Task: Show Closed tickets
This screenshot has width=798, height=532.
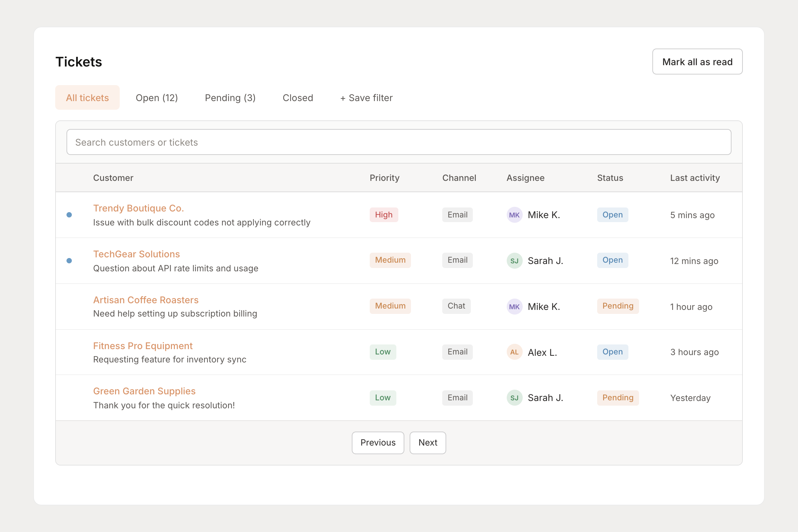Action: pos(298,98)
